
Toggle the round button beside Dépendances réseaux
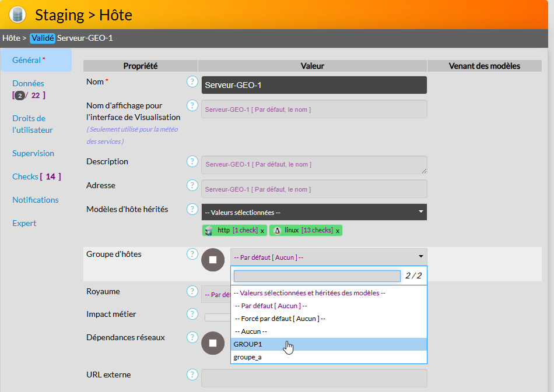click(213, 343)
